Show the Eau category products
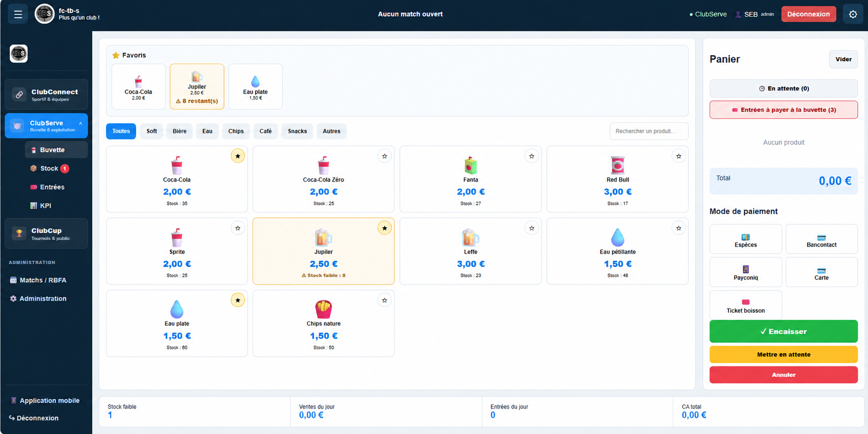 (207, 131)
